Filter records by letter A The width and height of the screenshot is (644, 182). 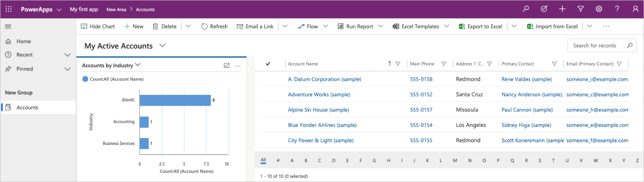click(292, 160)
